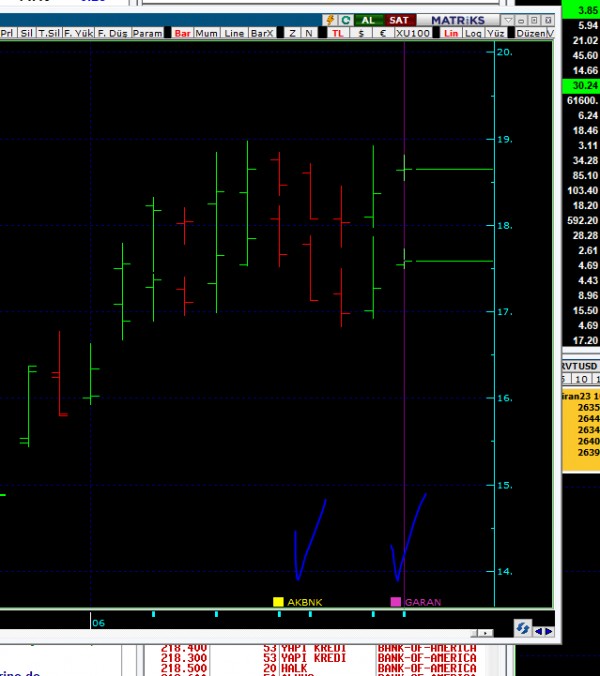This screenshot has height=676, width=600.
Task: Select the 17.20 price row in watchlist
Action: point(581,341)
